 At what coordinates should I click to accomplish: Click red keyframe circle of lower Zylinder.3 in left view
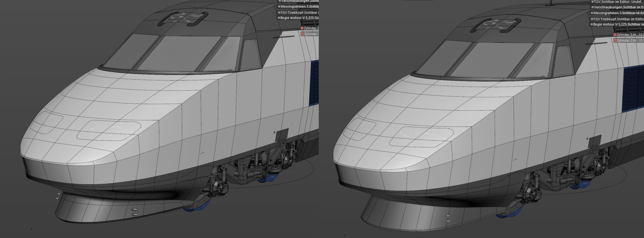coord(302,34)
